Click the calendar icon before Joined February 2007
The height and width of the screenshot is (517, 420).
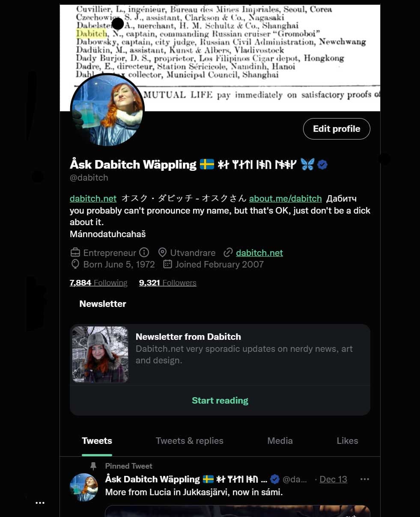[167, 264]
